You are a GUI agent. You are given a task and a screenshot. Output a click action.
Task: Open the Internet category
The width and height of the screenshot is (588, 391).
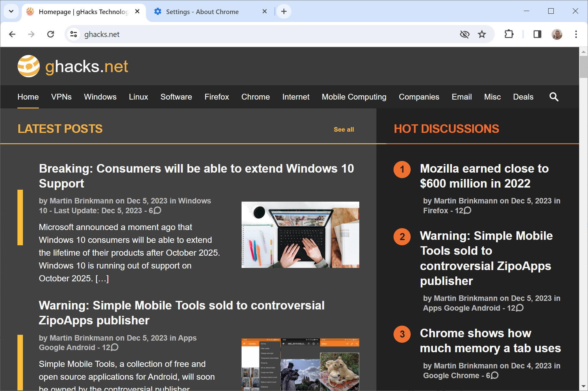pyautogui.click(x=296, y=97)
